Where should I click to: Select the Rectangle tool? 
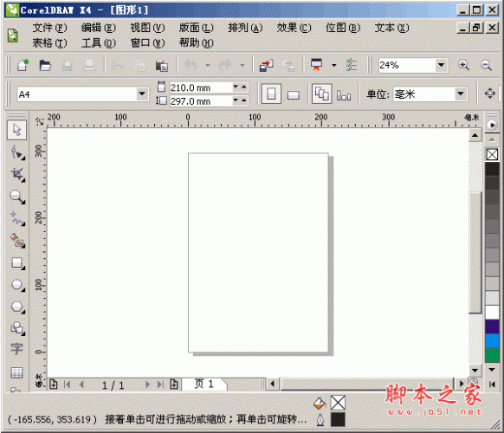[x=17, y=262]
